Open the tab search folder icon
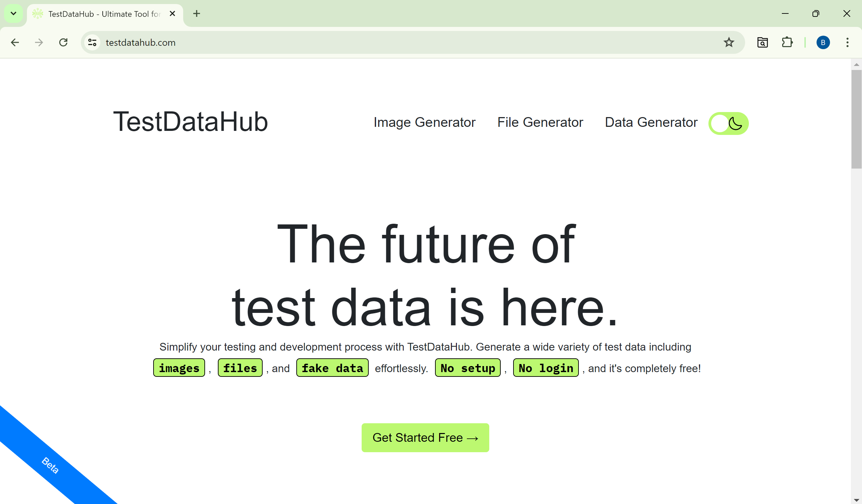This screenshot has width=862, height=504. pos(762,42)
